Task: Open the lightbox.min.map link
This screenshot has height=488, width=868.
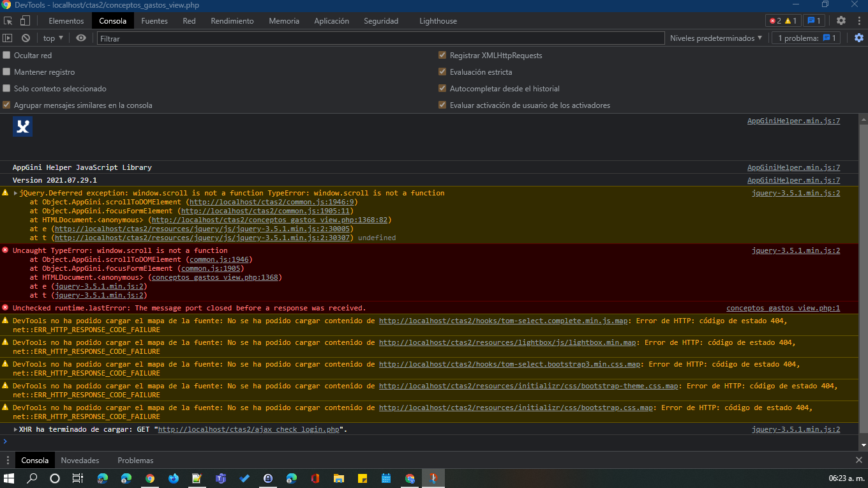Action: 507,342
